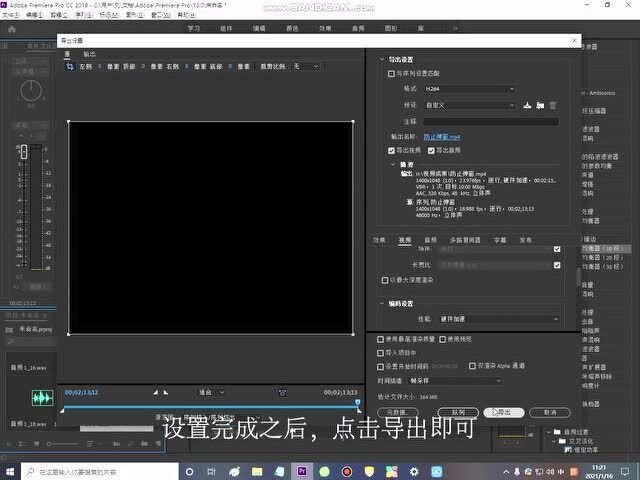Click the 取消 cancel button
The width and height of the screenshot is (640, 480).
pos(549,413)
